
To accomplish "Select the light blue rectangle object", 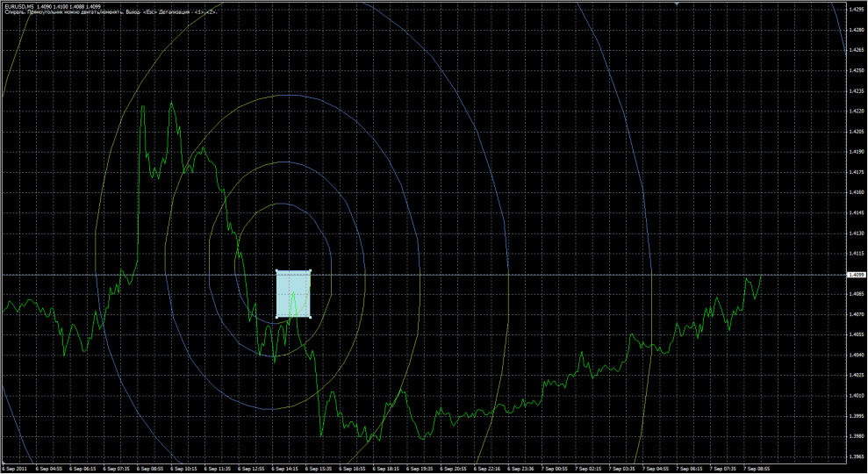I will pyautogui.click(x=293, y=294).
